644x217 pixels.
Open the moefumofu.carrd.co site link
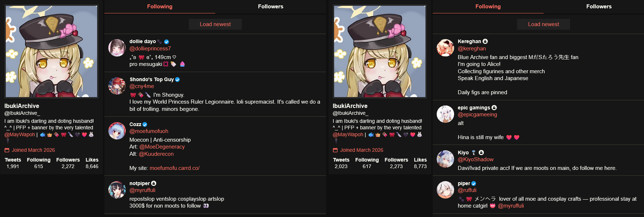(175, 168)
